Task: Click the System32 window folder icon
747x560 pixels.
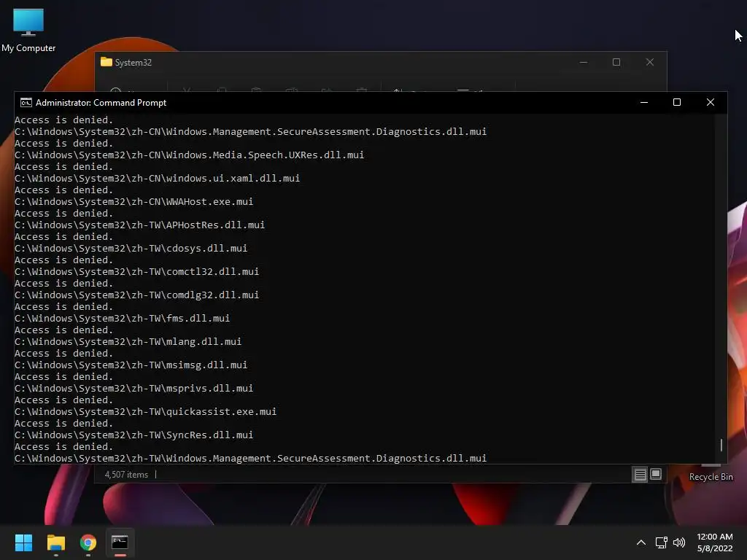Action: [107, 62]
